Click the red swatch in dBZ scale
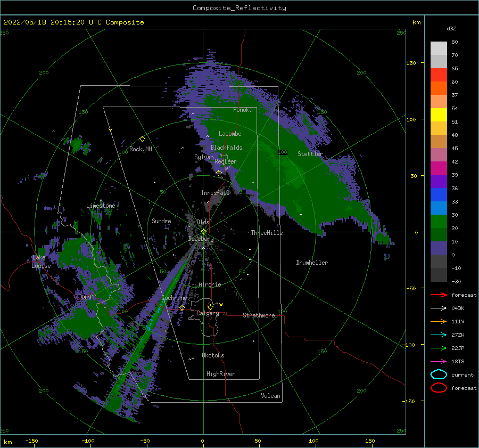The height and width of the screenshot is (448, 479). [x=439, y=75]
